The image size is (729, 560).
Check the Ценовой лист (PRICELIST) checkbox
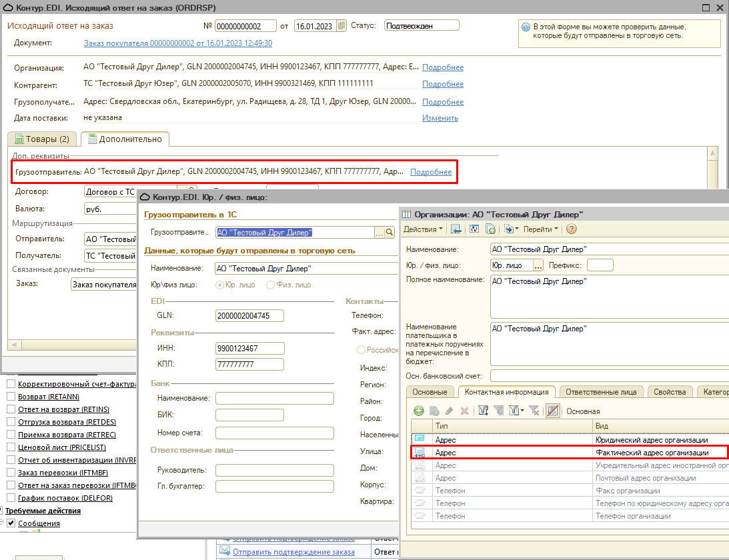(x=11, y=447)
